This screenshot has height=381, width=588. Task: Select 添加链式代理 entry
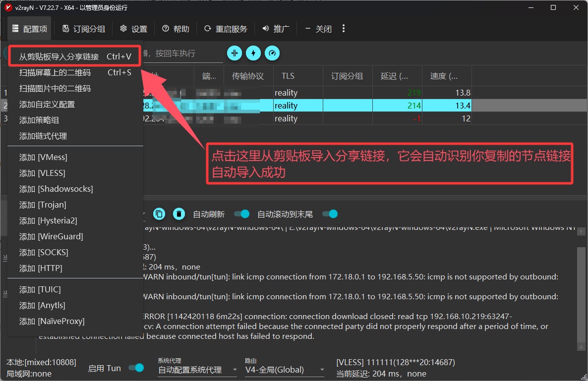tap(75, 136)
